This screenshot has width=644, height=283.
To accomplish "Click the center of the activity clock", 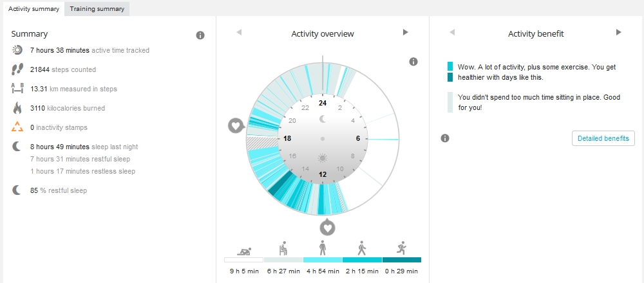I will [323, 138].
